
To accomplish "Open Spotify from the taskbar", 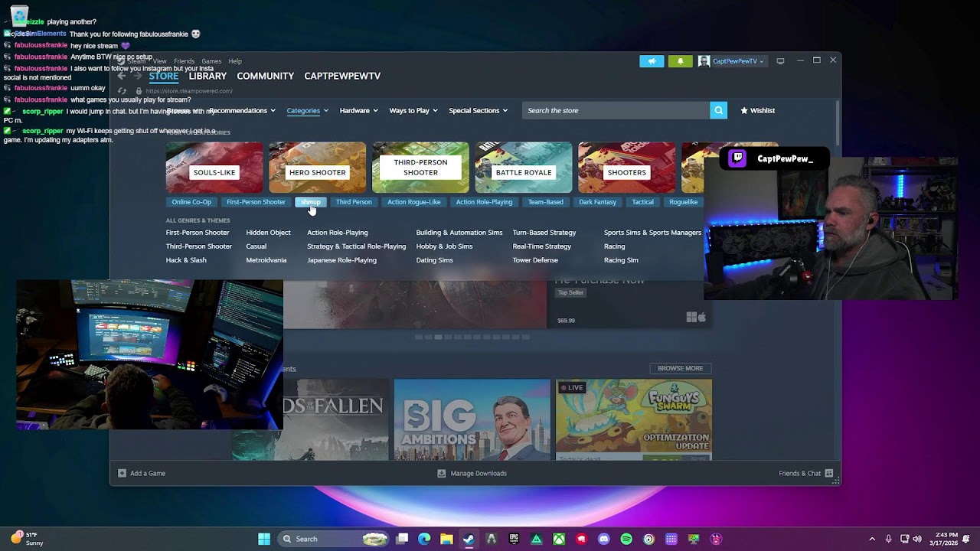I will tap(626, 539).
